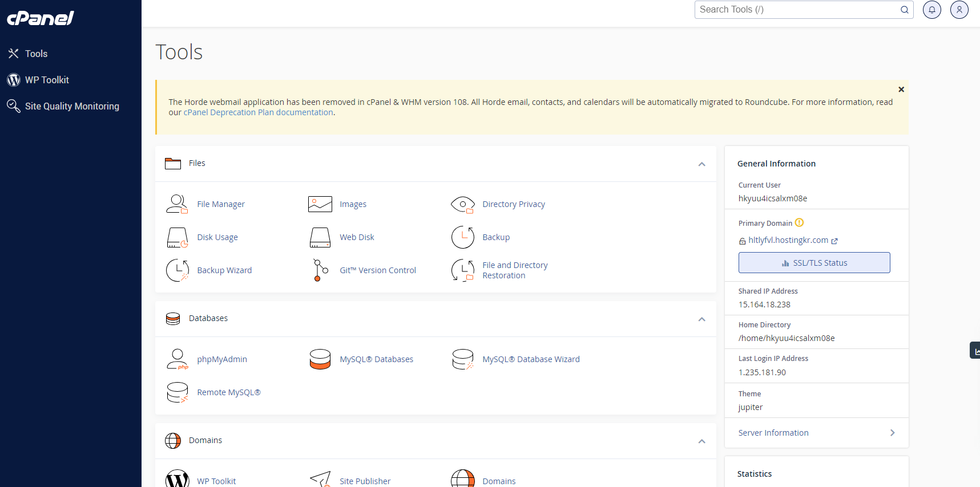Click the MySQL Databases icon

320,359
